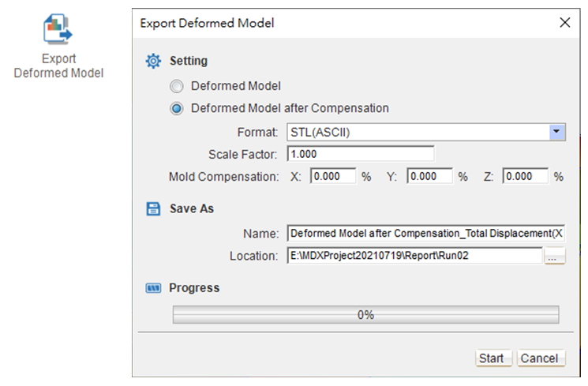Click the Setting gear icon
Screen dimensions: 588x386
click(x=153, y=61)
